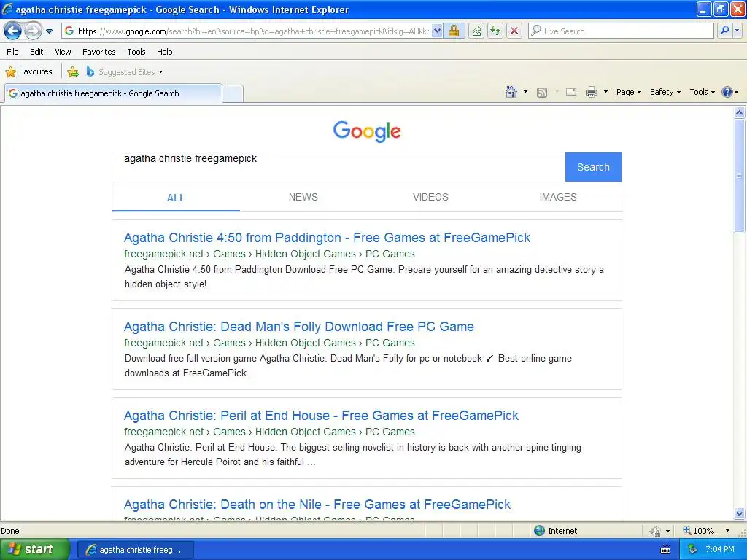Image resolution: width=747 pixels, height=560 pixels.
Task: Open the Favorites menu
Action: [98, 52]
